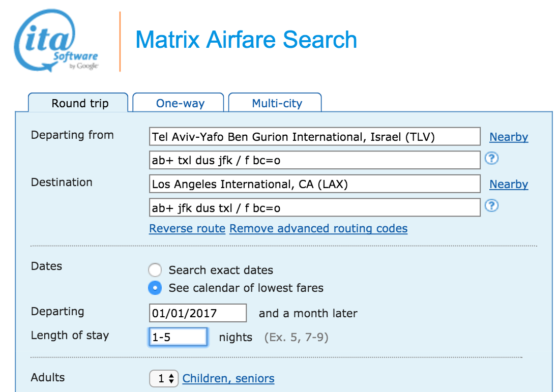This screenshot has width=558, height=392.
Task: Click the Nearby link for Destination
Action: point(509,184)
